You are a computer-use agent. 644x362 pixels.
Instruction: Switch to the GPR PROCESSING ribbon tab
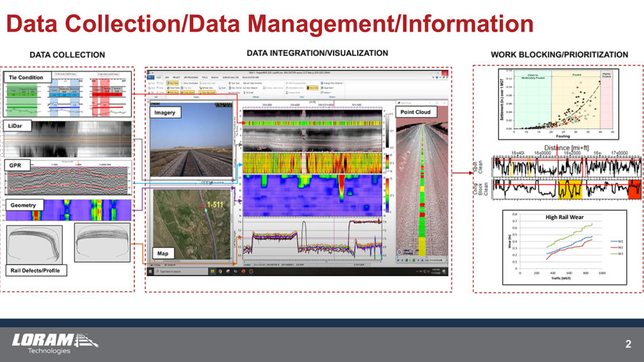[189, 77]
